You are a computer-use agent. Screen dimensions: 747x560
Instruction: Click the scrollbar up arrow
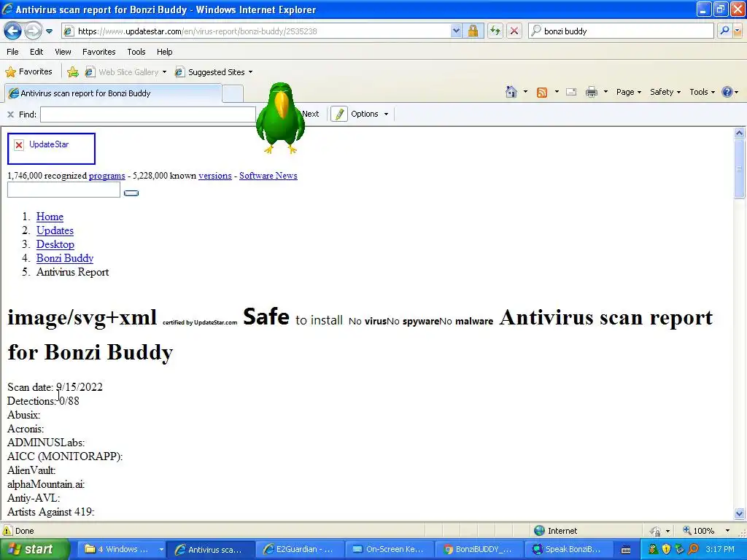pos(740,133)
